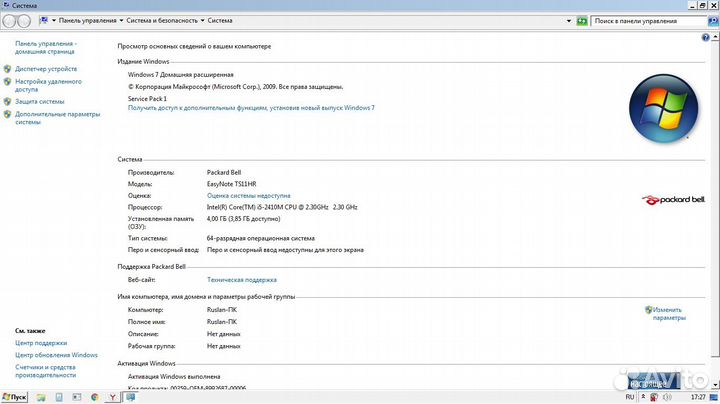Launch Google Chrome from the taskbar

coord(95,397)
